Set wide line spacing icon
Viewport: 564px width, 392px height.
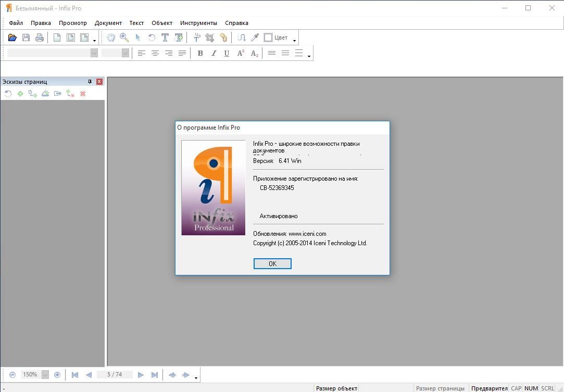click(x=299, y=53)
